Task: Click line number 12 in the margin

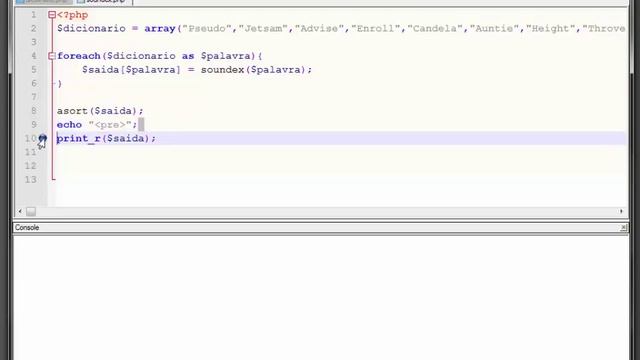Action: click(x=31, y=166)
